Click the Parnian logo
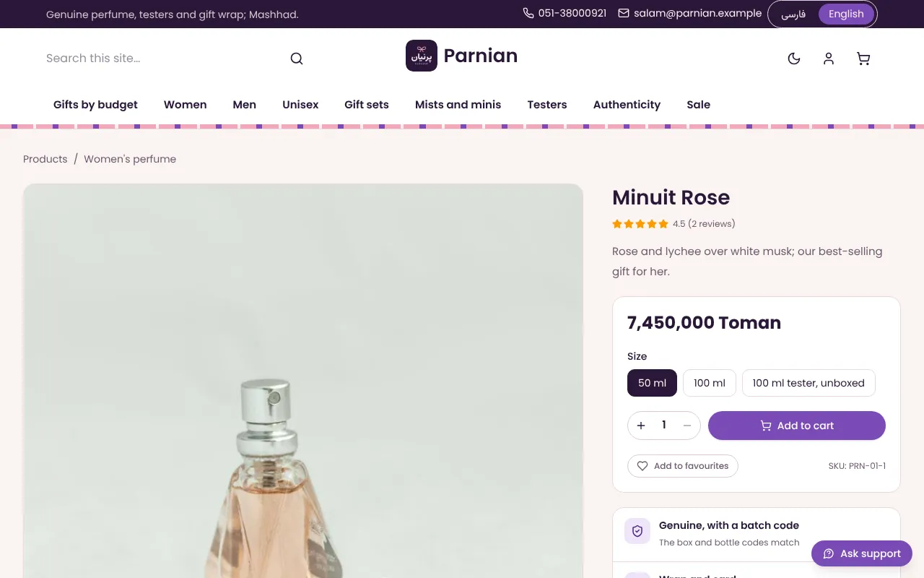 [461, 56]
